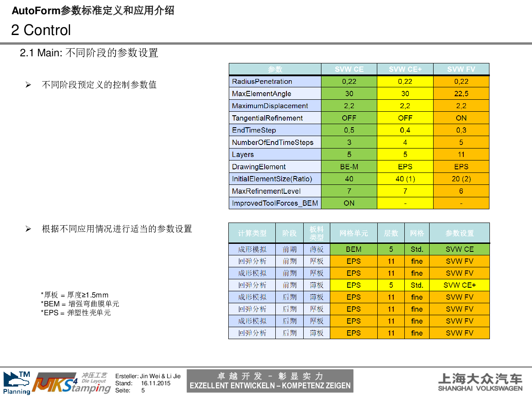Viewport: 532px width, 399px height.
Task: Click the '22,5' MaxElementAngle value
Action: 461,94
